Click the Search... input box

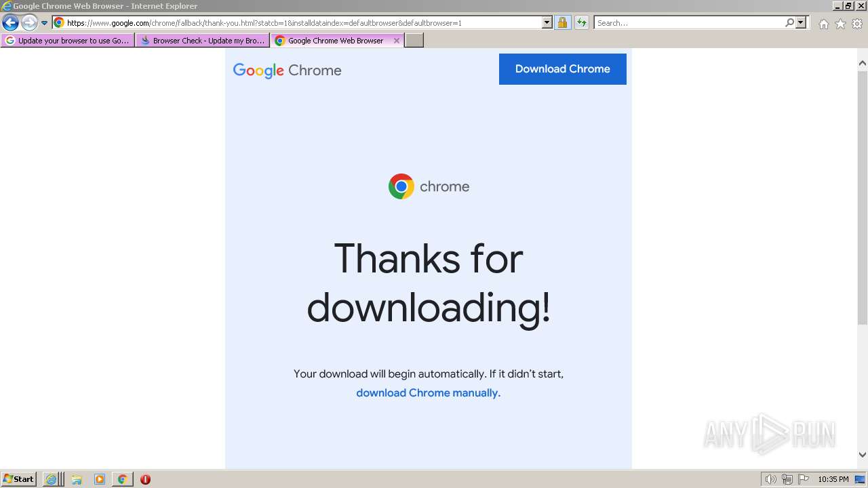689,22
